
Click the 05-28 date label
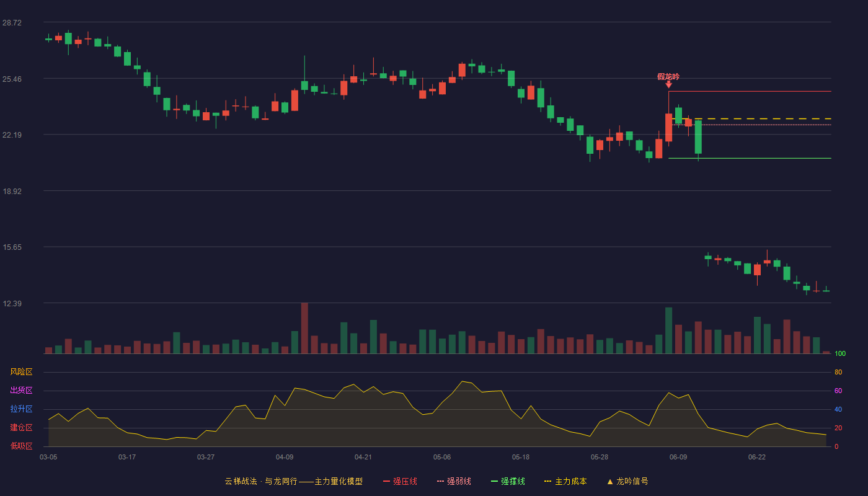click(x=600, y=457)
